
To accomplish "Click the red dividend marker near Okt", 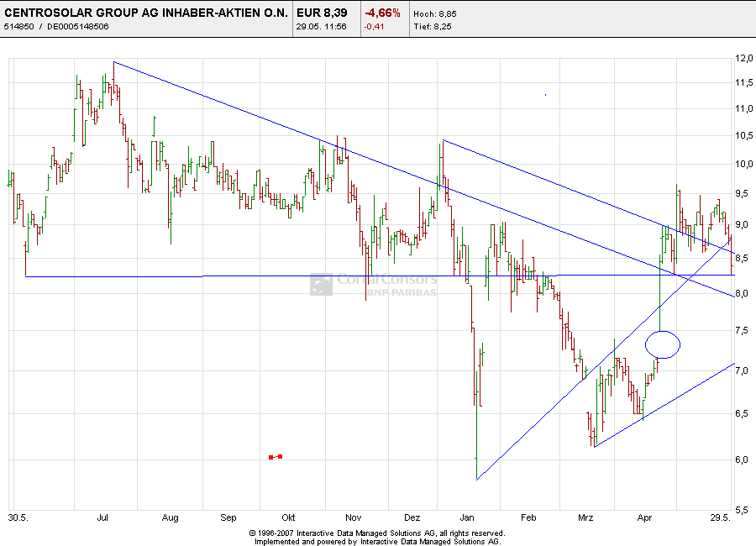I will (276, 457).
